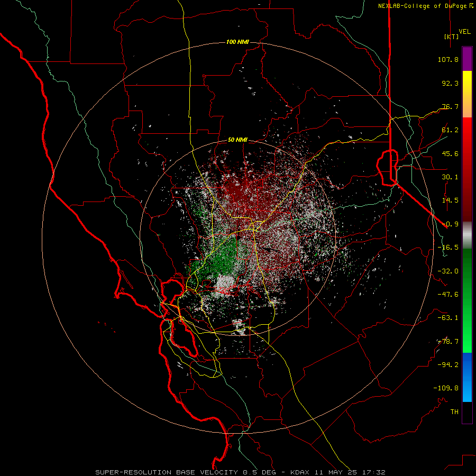The height and width of the screenshot is (476, 476).
Task: Click the 61.2 legend value
Action: 450,130
